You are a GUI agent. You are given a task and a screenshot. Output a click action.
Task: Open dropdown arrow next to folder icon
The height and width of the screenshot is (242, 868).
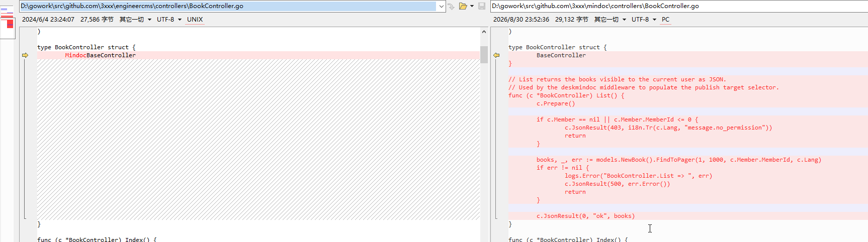click(472, 6)
